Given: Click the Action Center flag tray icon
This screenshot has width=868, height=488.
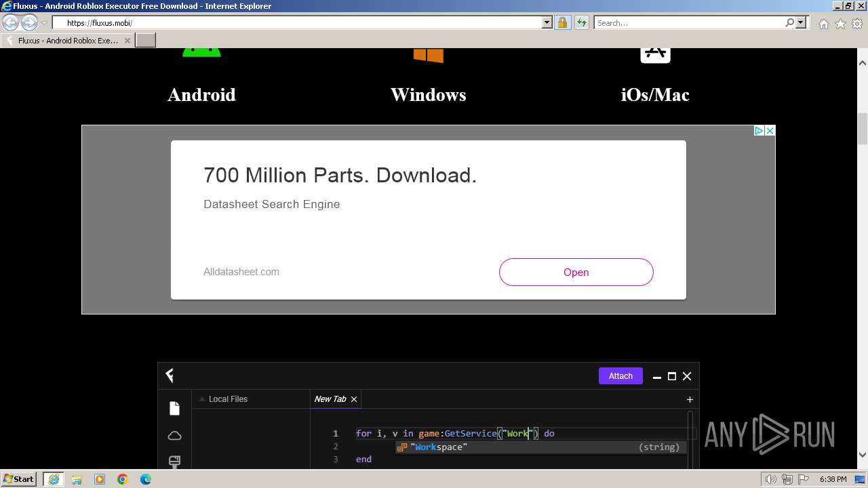Looking at the screenshot, I should pos(804,479).
